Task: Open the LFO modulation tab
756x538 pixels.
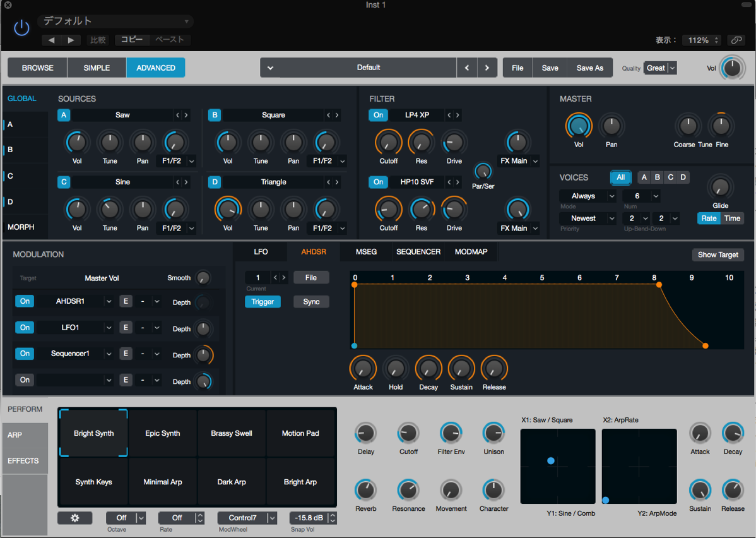Action: [x=261, y=251]
